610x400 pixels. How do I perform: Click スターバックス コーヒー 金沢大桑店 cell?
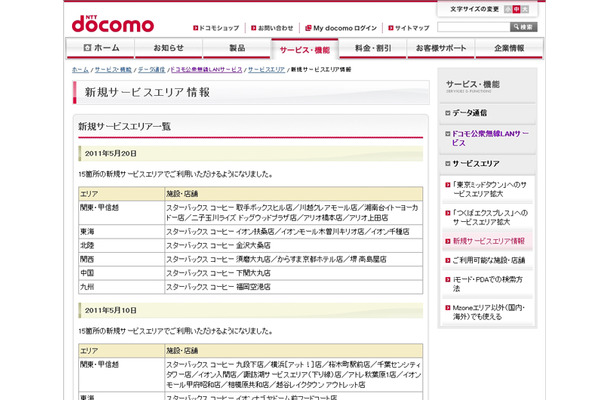click(294, 246)
